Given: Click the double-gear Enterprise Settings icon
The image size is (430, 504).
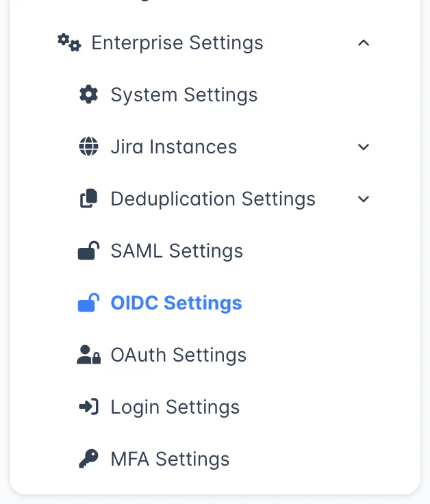Looking at the screenshot, I should coord(68,42).
